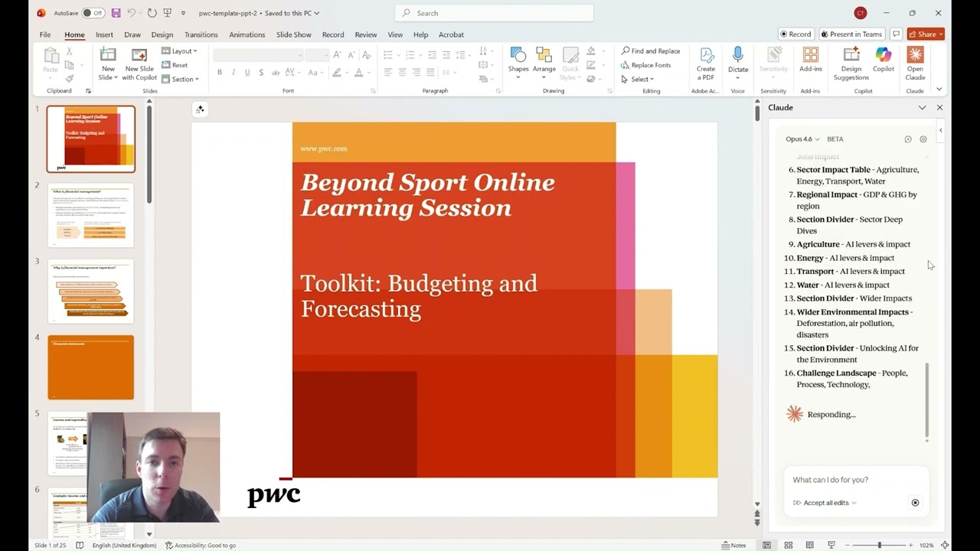Adjust the zoom slider handle
Screen dimensions: 980x551
[879, 545]
